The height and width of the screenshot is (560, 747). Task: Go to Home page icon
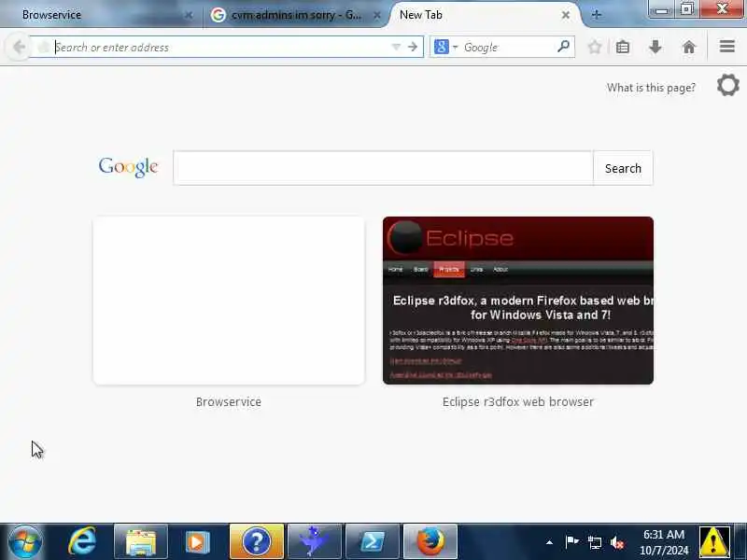tap(689, 47)
